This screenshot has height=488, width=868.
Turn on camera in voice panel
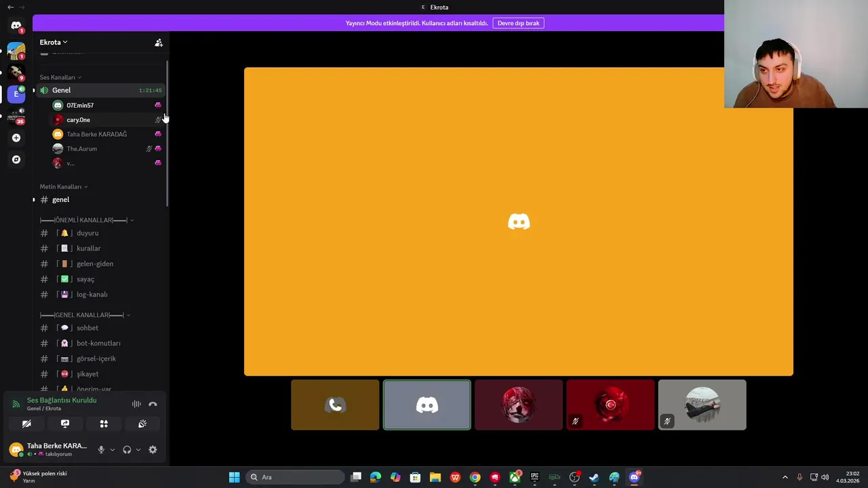point(26,424)
